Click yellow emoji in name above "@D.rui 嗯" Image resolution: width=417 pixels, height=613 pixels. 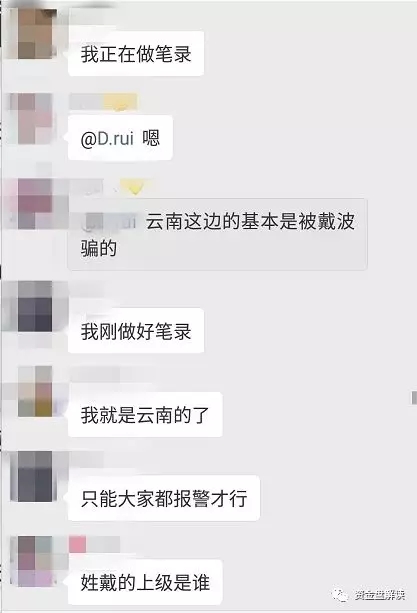[120, 102]
